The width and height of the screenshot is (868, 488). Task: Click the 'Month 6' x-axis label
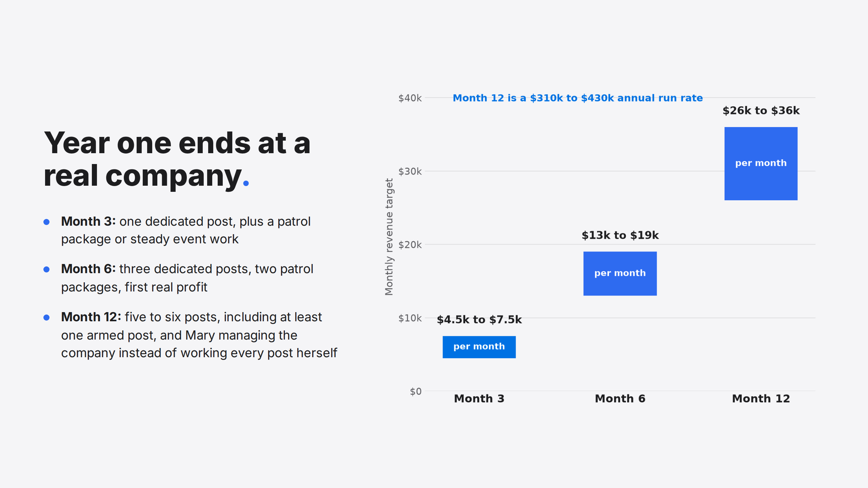(x=620, y=399)
